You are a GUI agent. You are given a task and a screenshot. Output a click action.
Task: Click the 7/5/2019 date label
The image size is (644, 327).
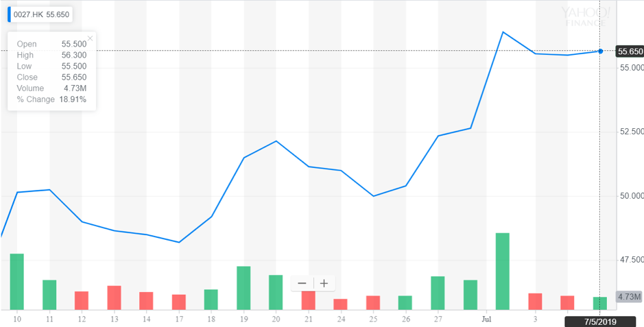(x=600, y=321)
